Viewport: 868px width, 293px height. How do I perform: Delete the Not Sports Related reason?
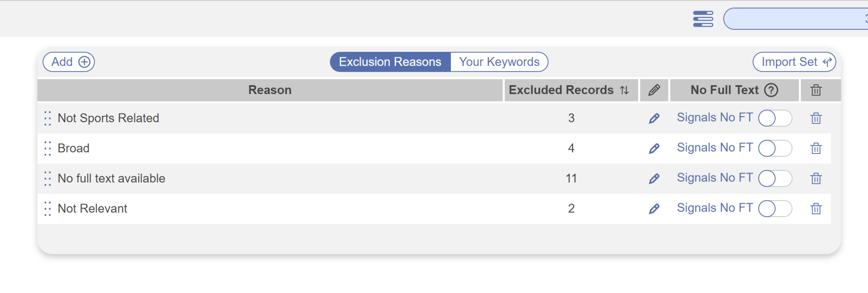[816, 118]
